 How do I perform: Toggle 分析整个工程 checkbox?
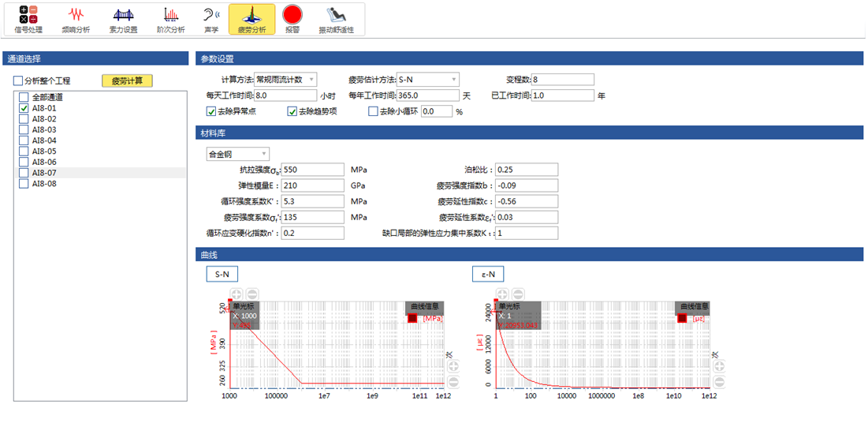[x=18, y=81]
